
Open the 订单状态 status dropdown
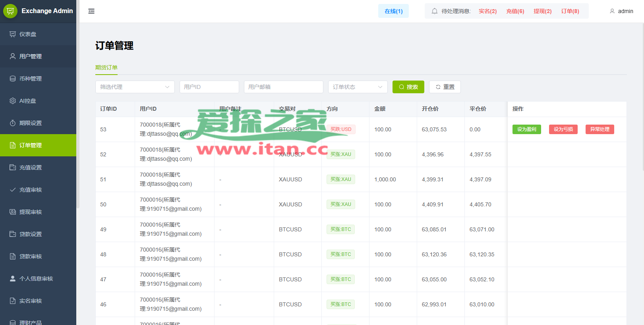coord(358,87)
